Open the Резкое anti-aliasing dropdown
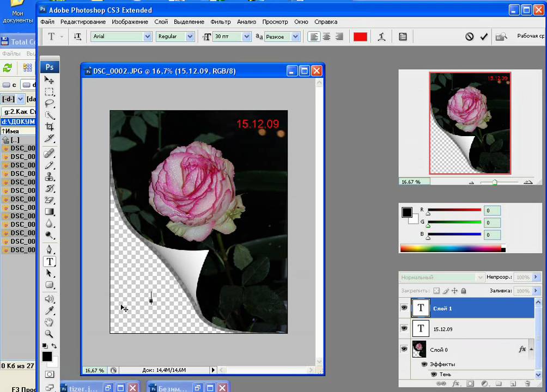The image size is (547, 392). point(295,36)
